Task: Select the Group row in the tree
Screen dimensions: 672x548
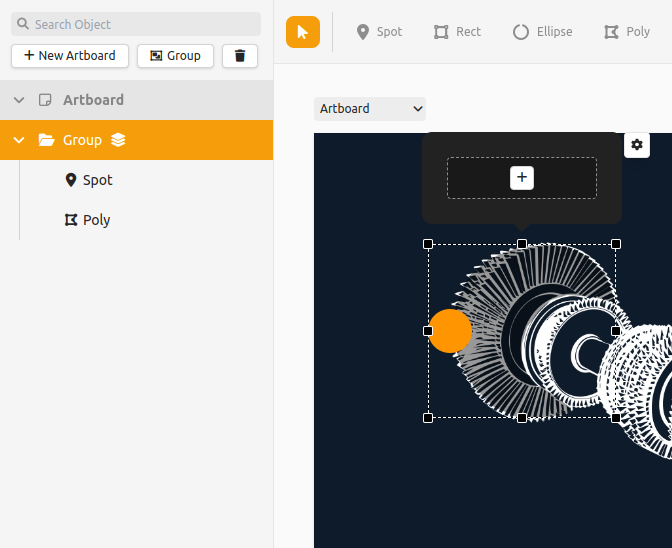Action: click(136, 140)
